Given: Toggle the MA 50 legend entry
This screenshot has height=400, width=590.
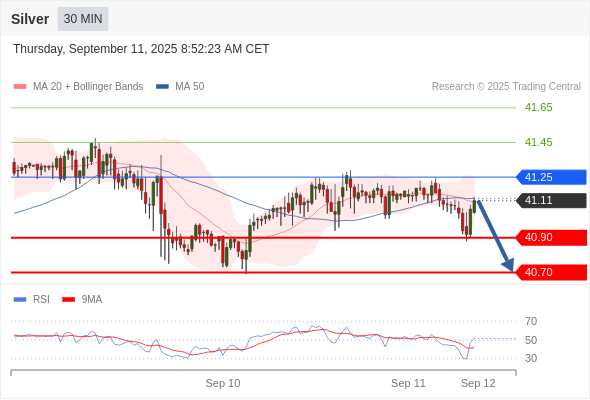Looking at the screenshot, I should click(180, 87).
